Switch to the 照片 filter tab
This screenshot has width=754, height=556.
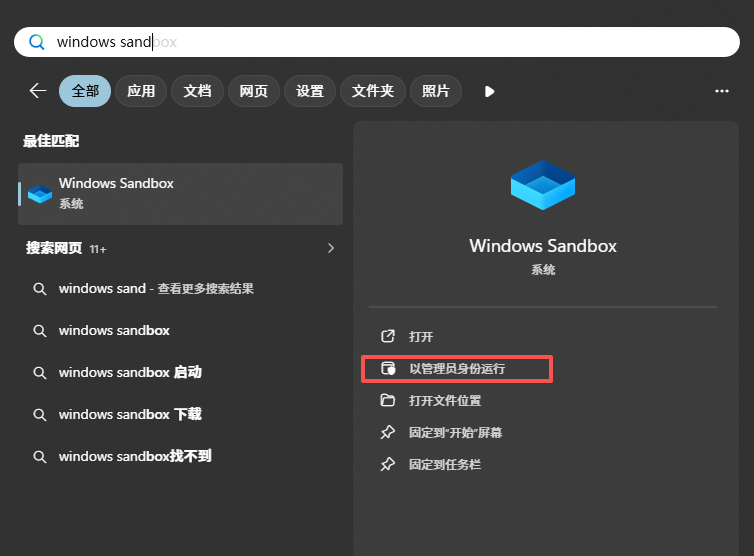click(x=436, y=91)
